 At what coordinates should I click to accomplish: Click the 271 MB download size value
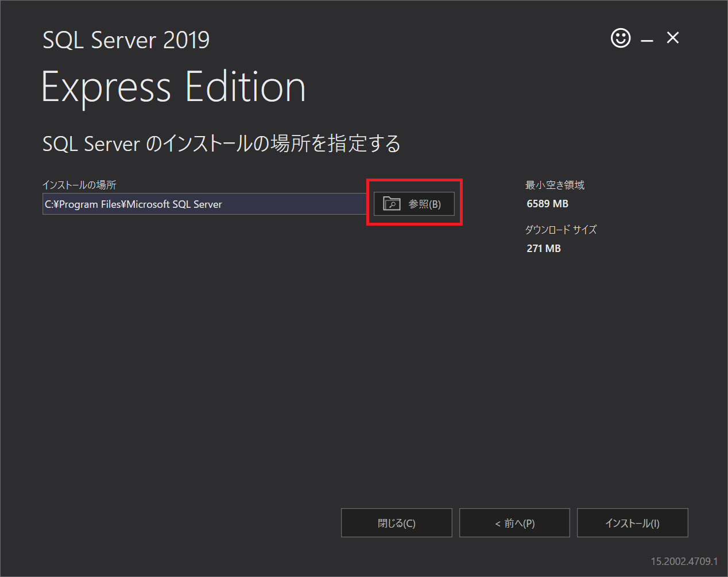tap(544, 249)
